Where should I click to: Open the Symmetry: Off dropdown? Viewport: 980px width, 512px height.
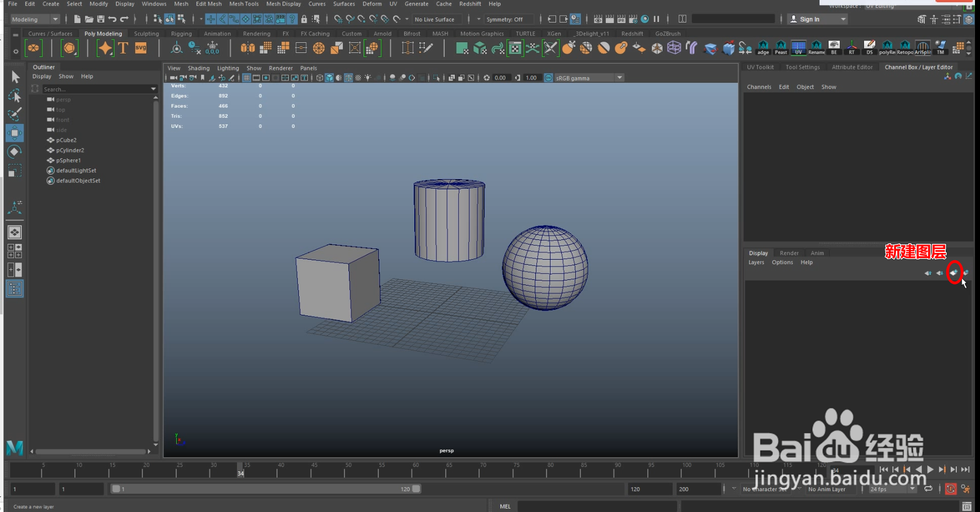(x=509, y=19)
